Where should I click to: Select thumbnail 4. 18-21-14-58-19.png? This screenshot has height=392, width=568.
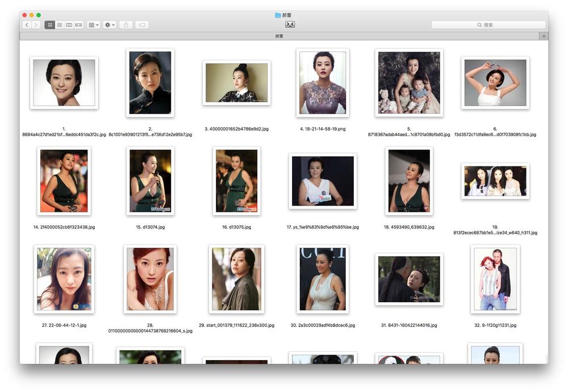(323, 82)
